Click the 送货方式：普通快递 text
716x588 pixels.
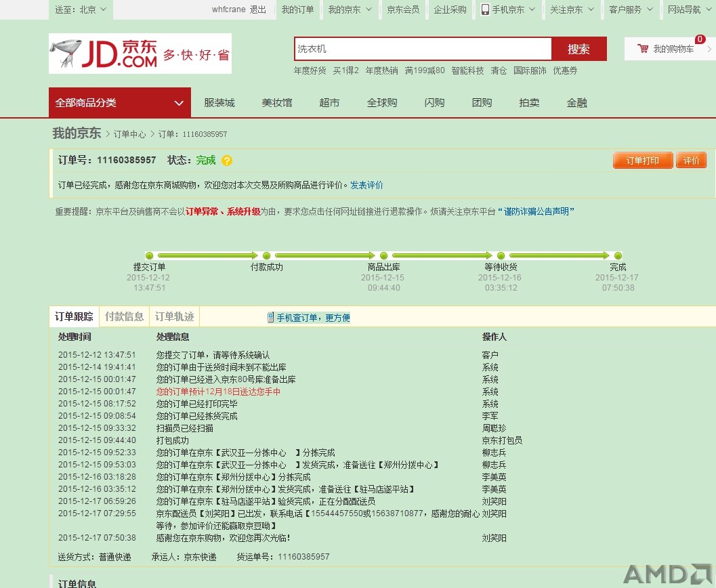[x=95, y=557]
